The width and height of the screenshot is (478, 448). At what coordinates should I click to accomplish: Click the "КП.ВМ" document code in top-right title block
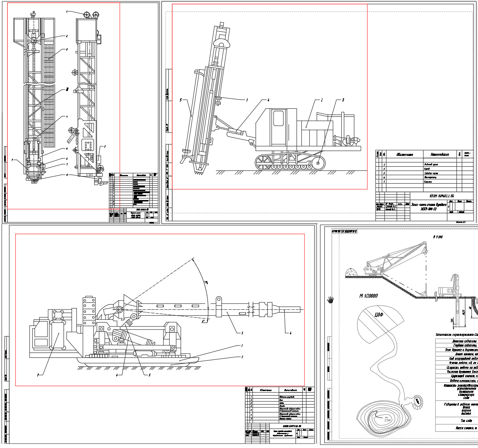click(x=441, y=196)
